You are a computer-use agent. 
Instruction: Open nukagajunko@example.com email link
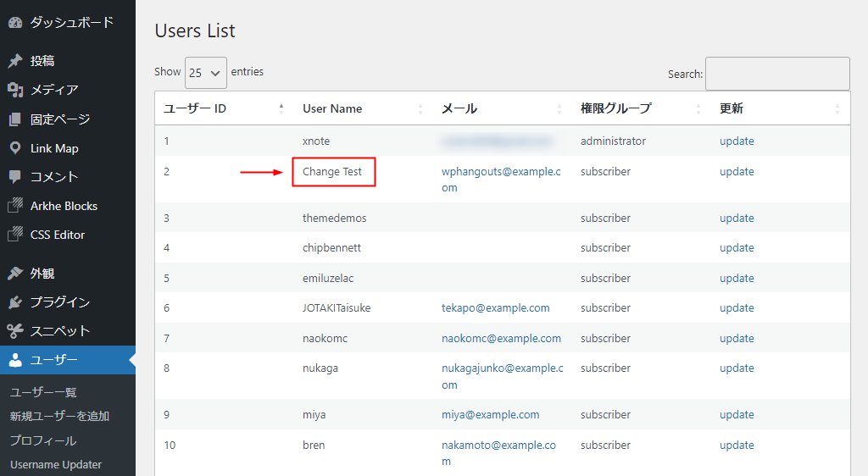[502, 377]
